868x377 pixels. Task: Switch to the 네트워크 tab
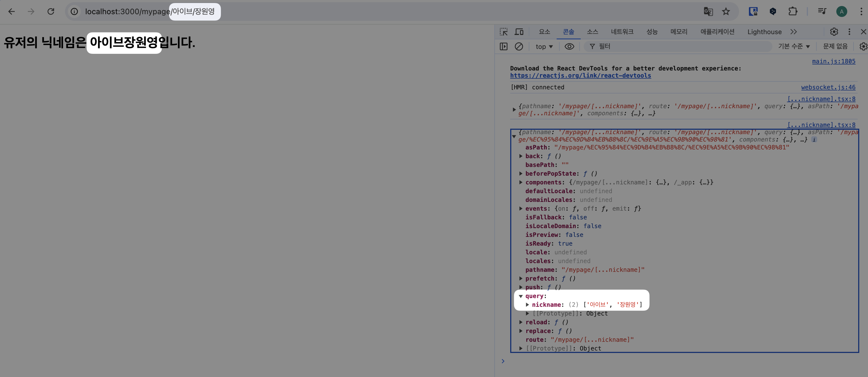622,32
